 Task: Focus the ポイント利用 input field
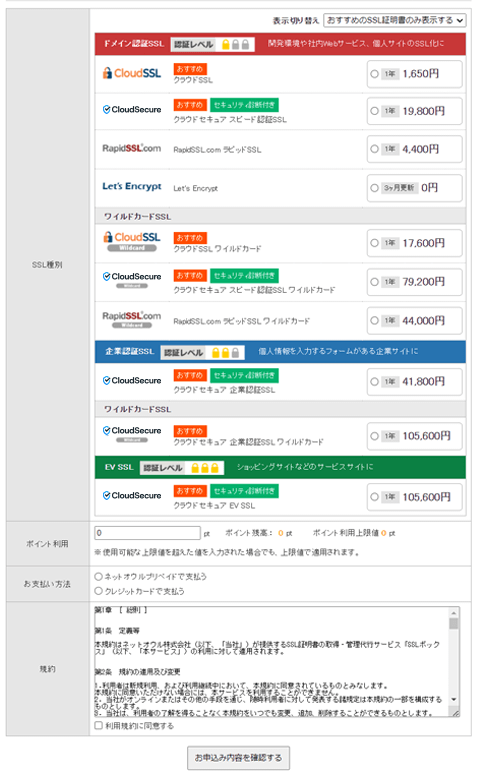147,533
